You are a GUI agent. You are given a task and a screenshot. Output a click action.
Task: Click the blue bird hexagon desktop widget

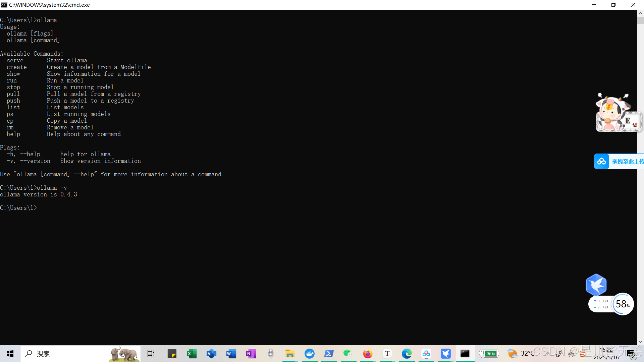click(x=596, y=285)
